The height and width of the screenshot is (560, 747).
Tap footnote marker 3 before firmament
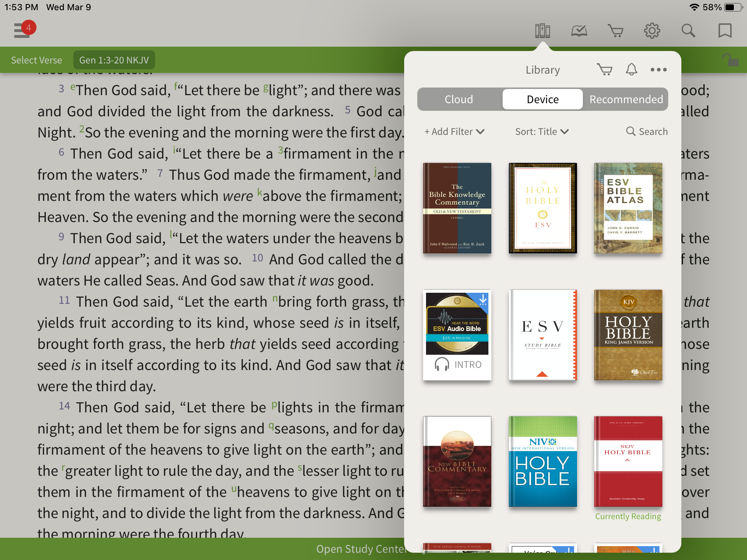(x=280, y=150)
